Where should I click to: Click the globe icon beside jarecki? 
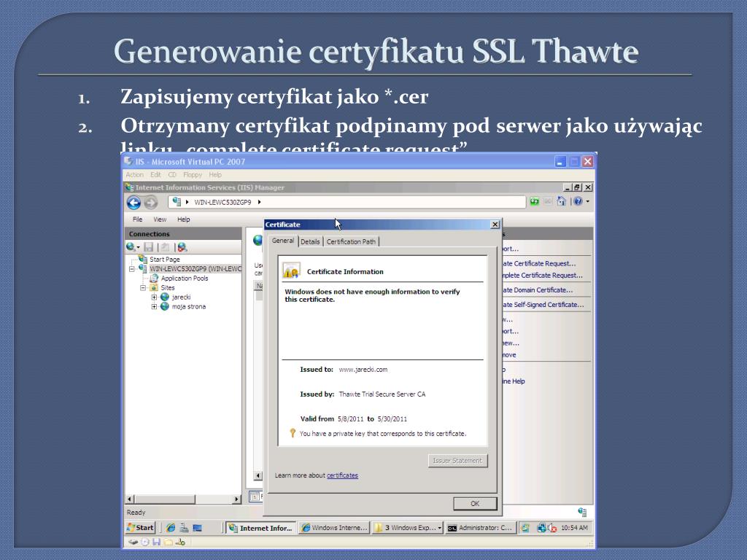(165, 297)
